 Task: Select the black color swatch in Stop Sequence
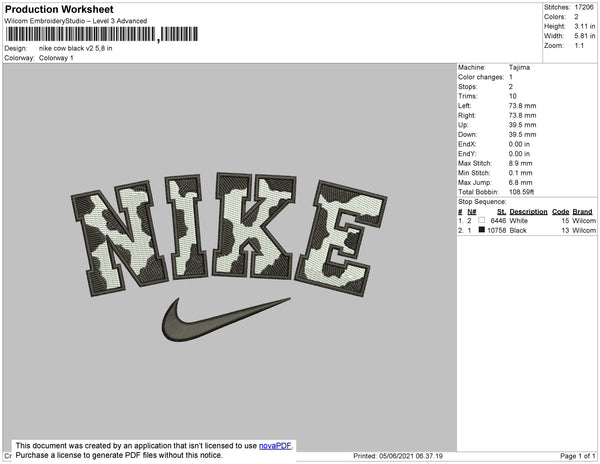pyautogui.click(x=482, y=229)
